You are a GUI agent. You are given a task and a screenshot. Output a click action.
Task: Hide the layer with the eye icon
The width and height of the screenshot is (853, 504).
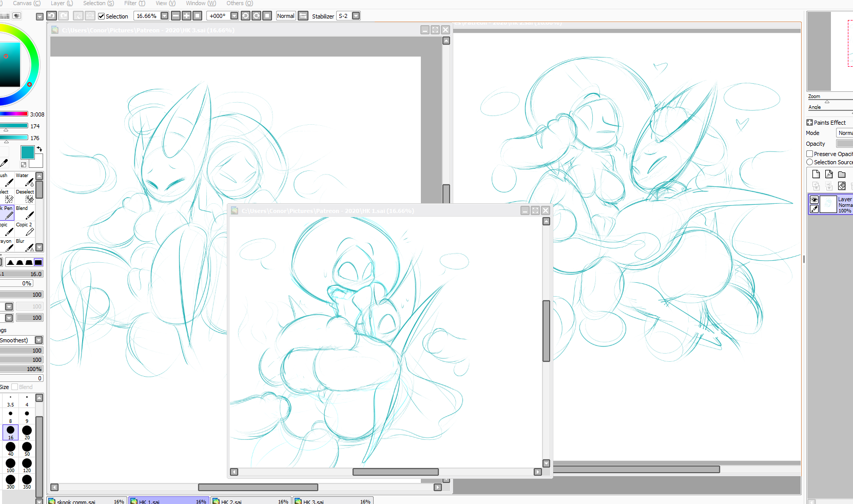[x=814, y=200]
